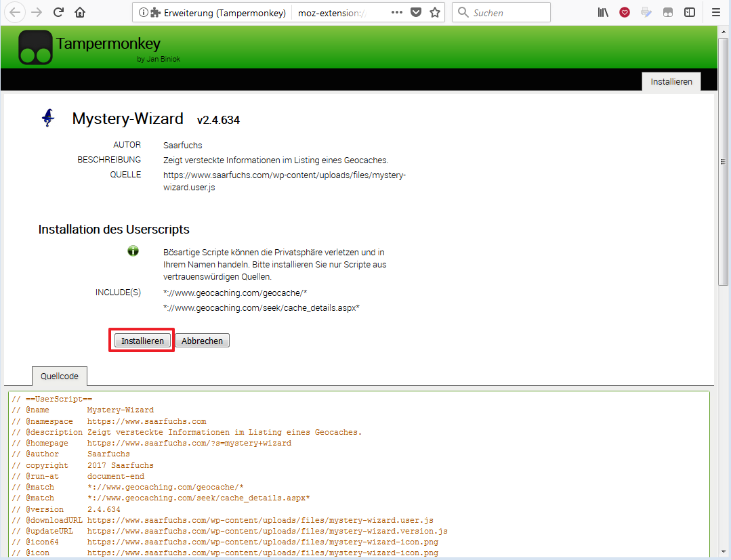Screen dimensions: 731x560
Task: Click the include pattern ending in cache_details.aspx*
Action: [261, 308]
